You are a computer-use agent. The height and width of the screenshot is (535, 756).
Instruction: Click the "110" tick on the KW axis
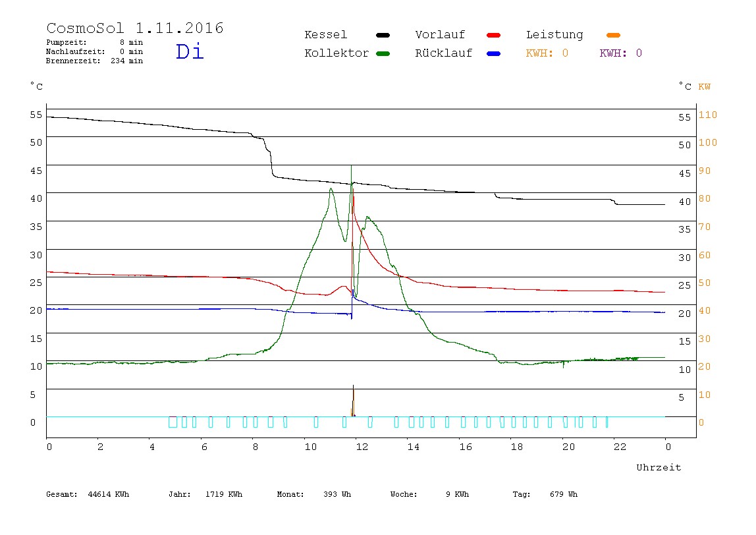708,115
